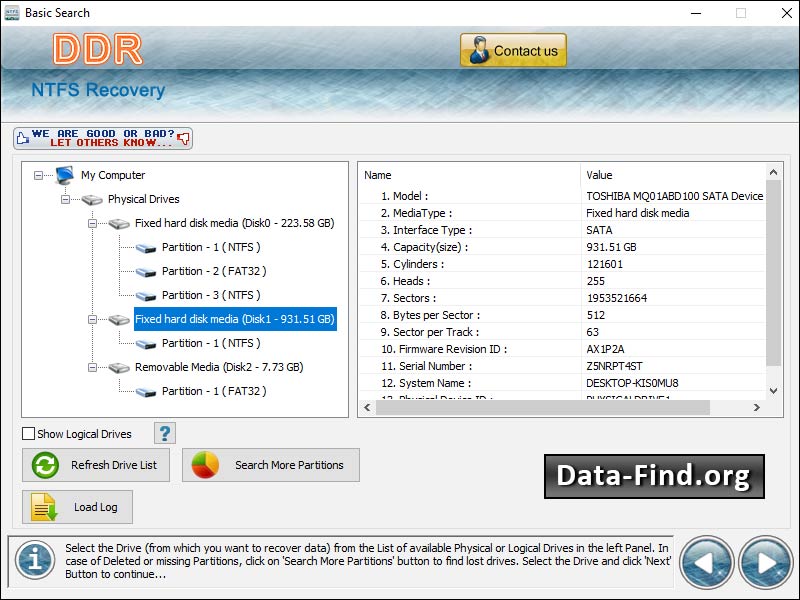Viewport: 800px width, 600px height.
Task: Click the Removable Media Disk2 drive icon
Action: 120,367
